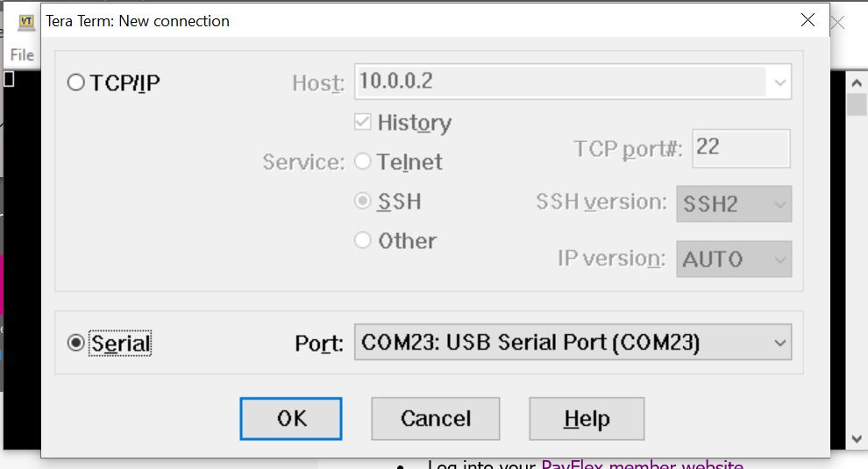Click the Help button
Viewport: 868px width, 469px height.
(x=587, y=419)
